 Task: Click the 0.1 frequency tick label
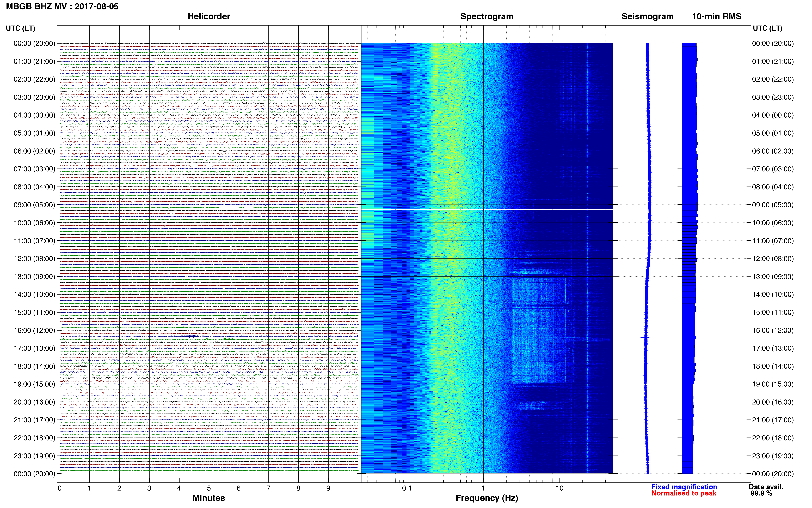coord(407,488)
